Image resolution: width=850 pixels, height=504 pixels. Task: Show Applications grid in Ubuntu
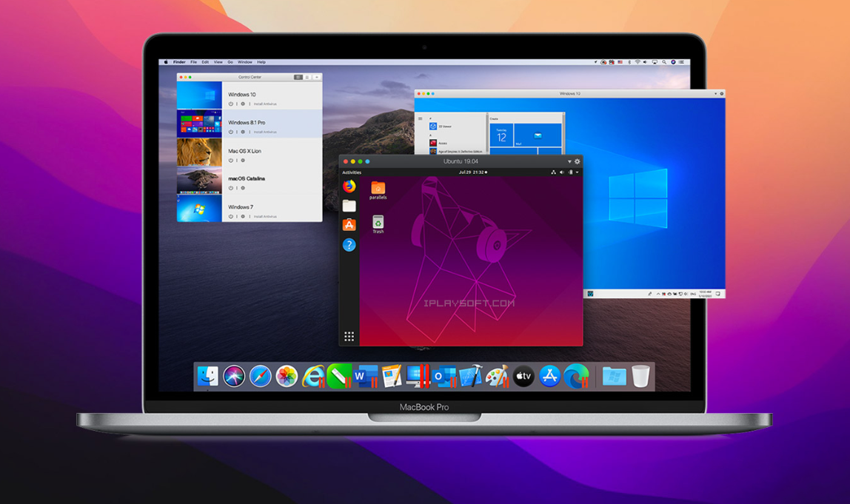click(349, 337)
